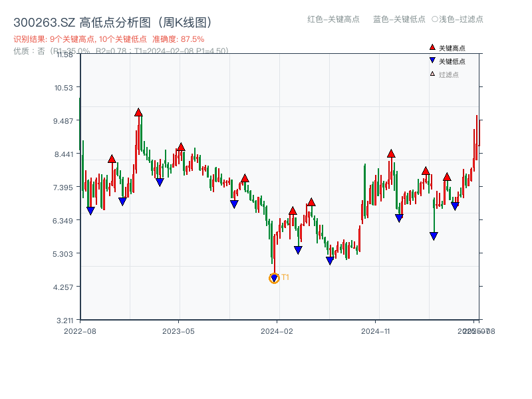Click the tall red candlestick at the chart's right edge

(x=477, y=138)
